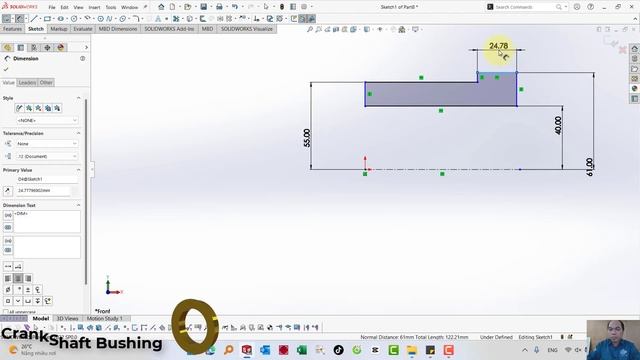Open the Tolerance type None dropdown
This screenshot has width=640, height=360.
click(47, 144)
